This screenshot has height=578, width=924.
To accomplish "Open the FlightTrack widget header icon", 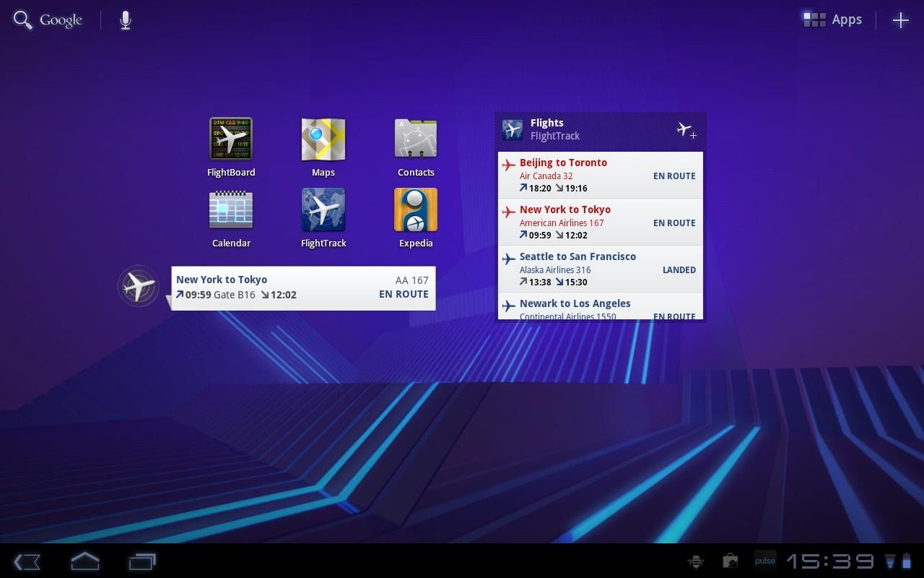I will [513, 130].
